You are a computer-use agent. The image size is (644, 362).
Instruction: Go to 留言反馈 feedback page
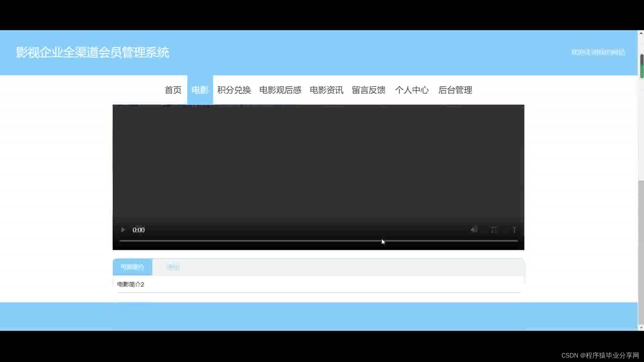coord(368,90)
